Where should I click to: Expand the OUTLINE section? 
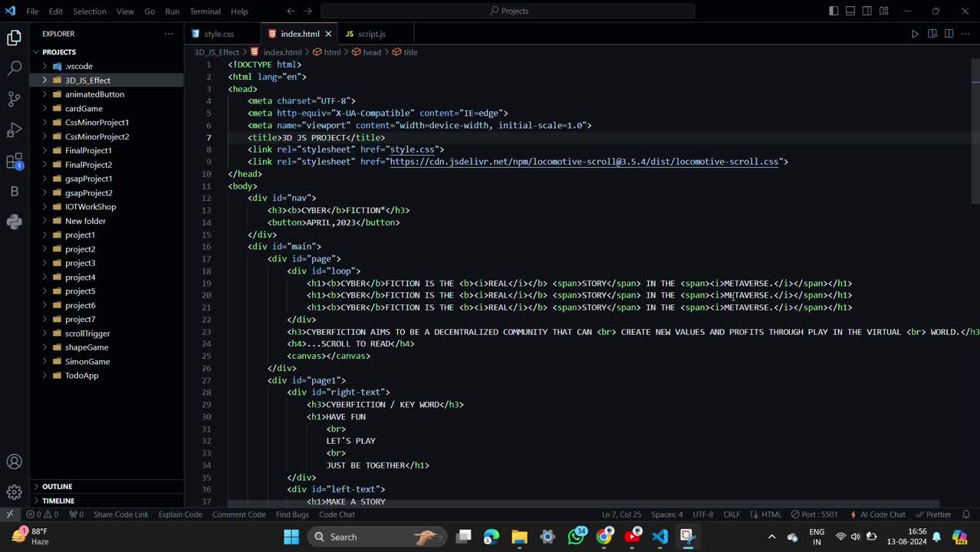(x=58, y=486)
